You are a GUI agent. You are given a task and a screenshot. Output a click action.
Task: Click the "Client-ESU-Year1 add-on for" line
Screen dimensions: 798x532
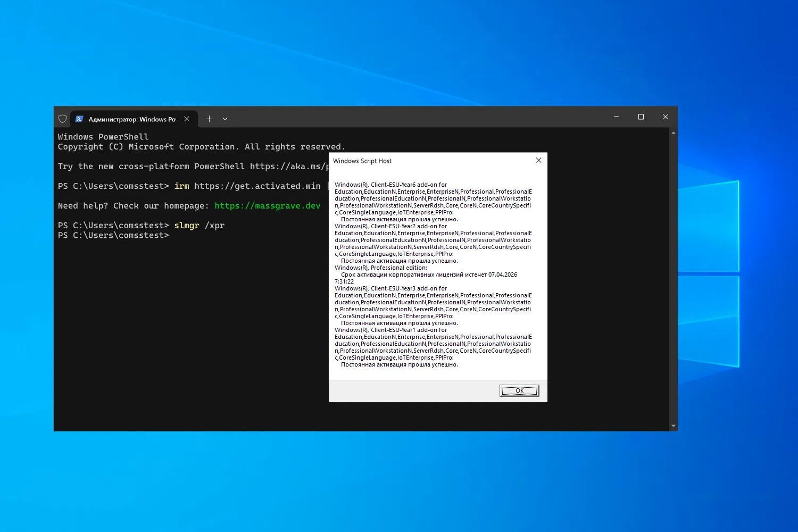click(391, 330)
